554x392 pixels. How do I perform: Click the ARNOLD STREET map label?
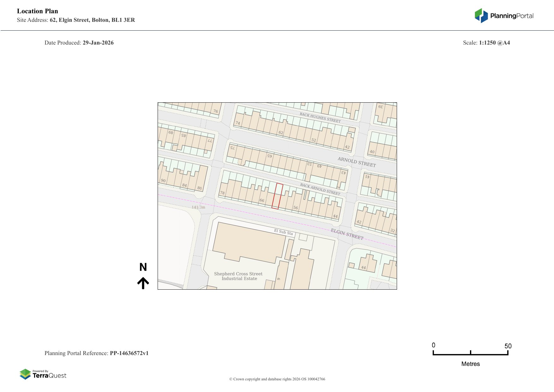[x=357, y=162]
